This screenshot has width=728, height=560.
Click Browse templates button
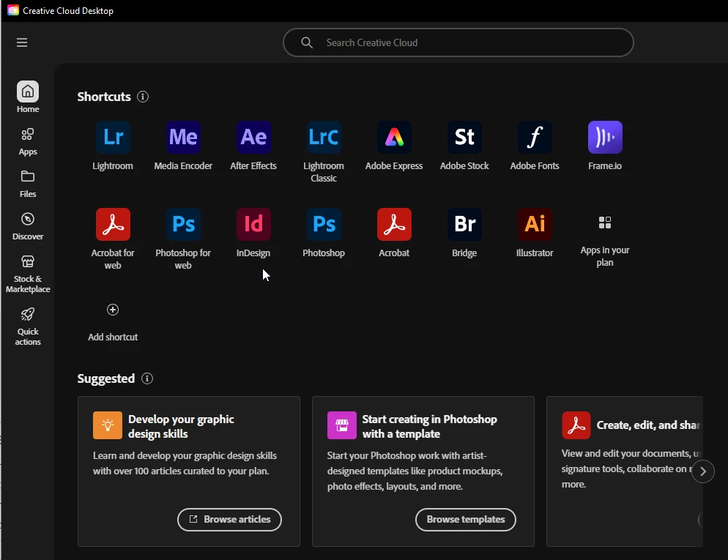coord(466,520)
